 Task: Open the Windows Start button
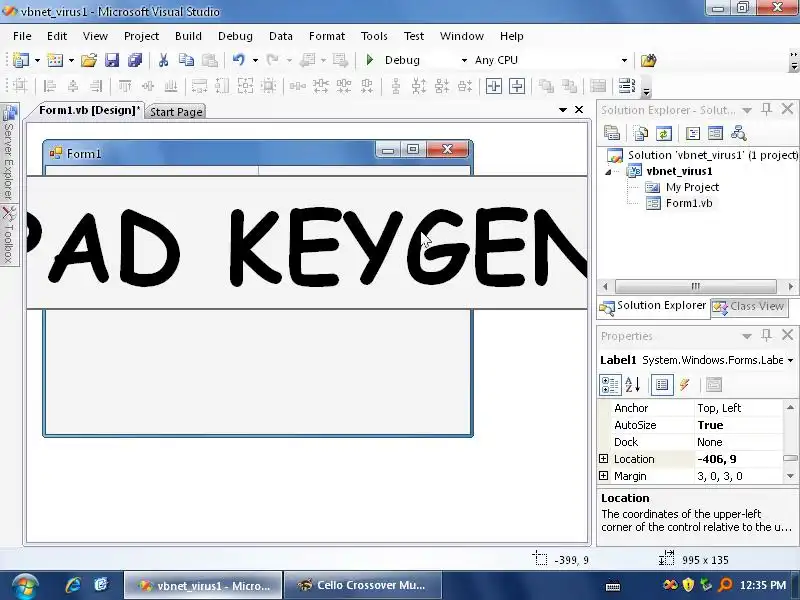[26, 586]
